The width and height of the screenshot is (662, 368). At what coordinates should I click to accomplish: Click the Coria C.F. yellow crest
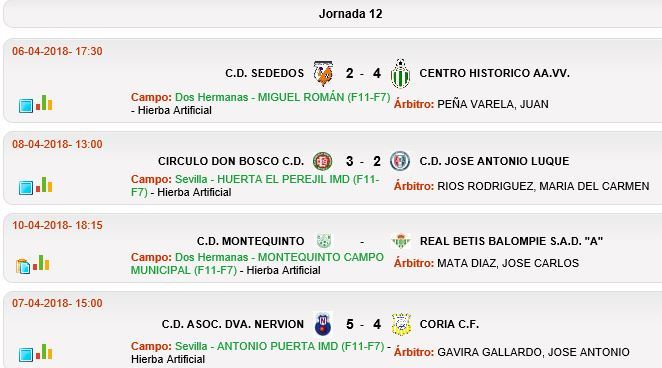[401, 324]
